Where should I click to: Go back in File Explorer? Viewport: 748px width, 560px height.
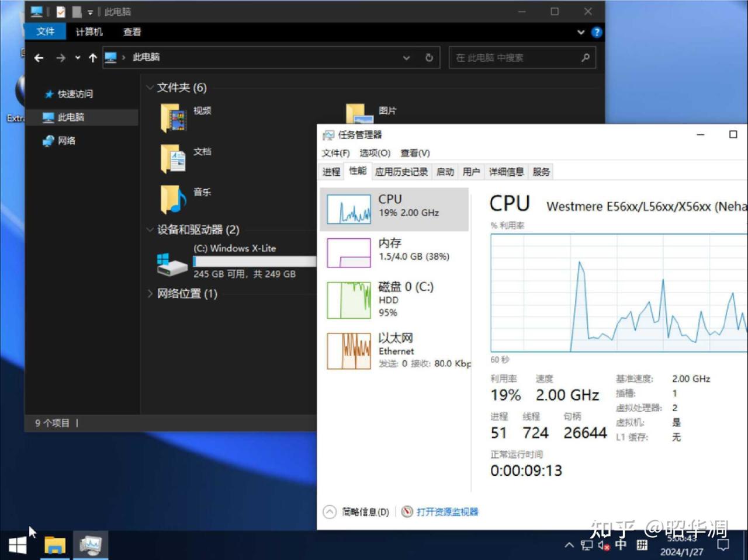coord(39,58)
